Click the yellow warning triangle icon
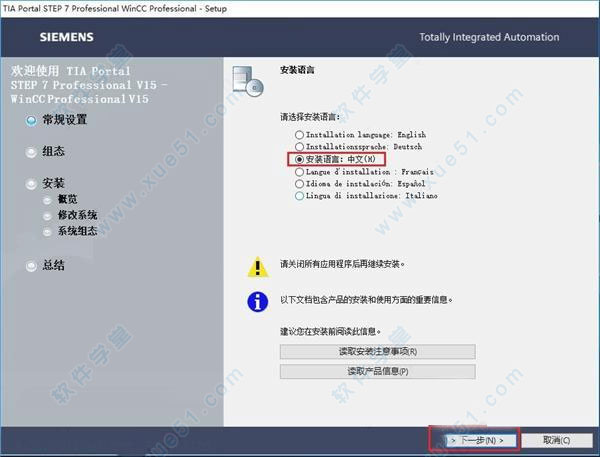Viewport: 600px width, 457px height. 258,266
